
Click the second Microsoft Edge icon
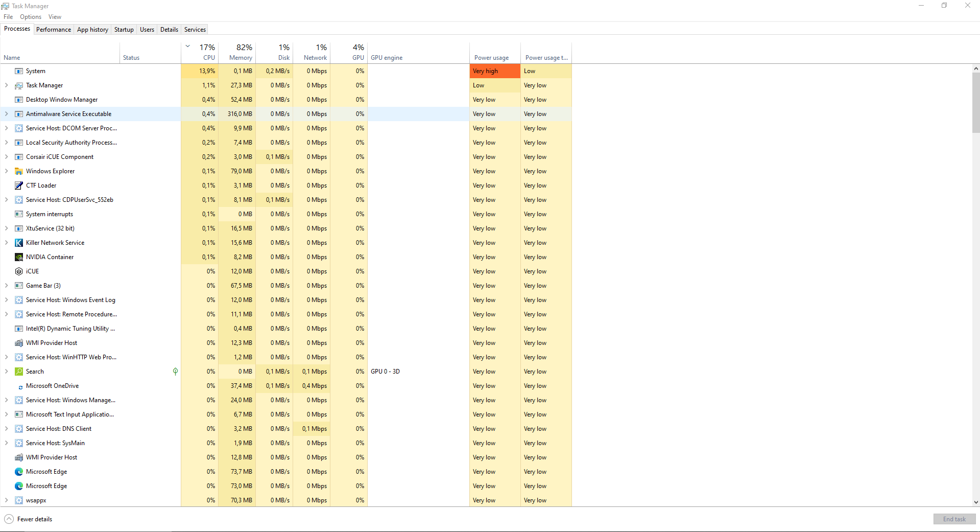pyautogui.click(x=19, y=486)
